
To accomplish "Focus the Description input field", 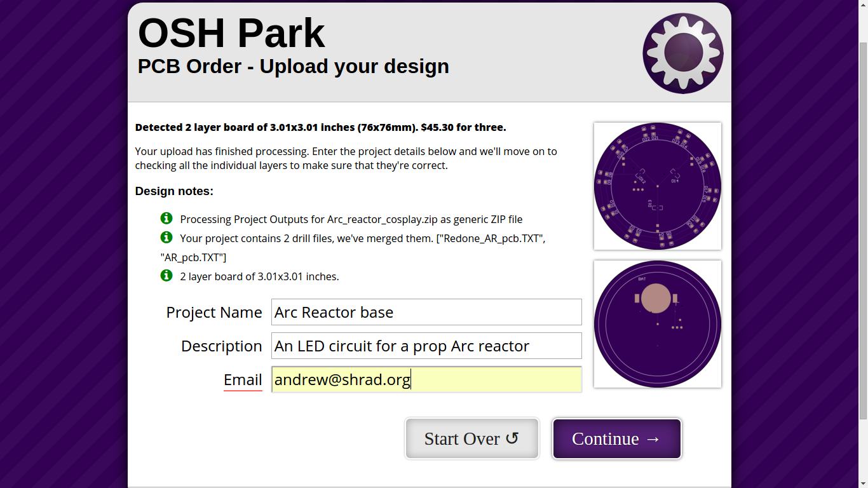I will pyautogui.click(x=426, y=346).
